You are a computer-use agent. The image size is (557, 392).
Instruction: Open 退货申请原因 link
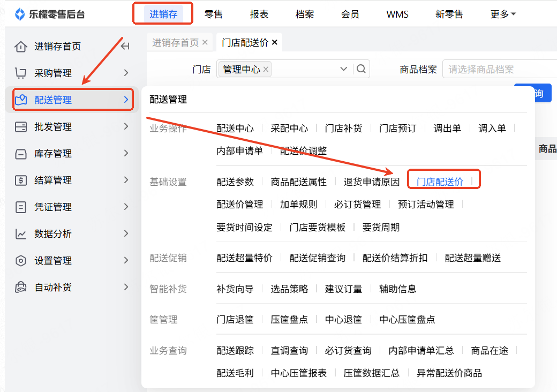click(372, 182)
